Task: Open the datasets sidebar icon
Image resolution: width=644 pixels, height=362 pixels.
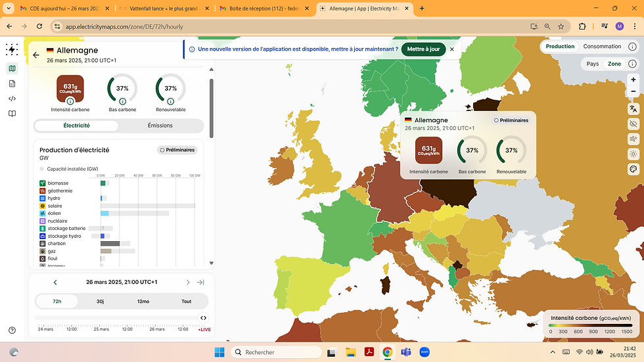Action: click(12, 83)
